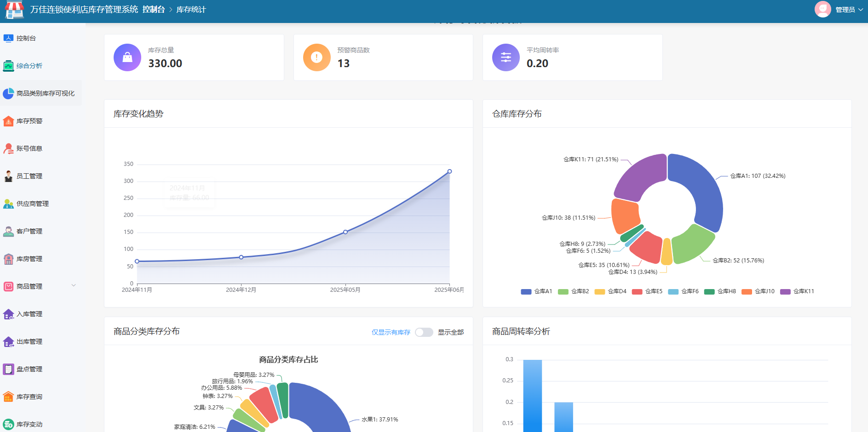Image resolution: width=868 pixels, height=432 pixels.
Task: Click the purple shopping bag 库存总量 icon
Action: 127,57
